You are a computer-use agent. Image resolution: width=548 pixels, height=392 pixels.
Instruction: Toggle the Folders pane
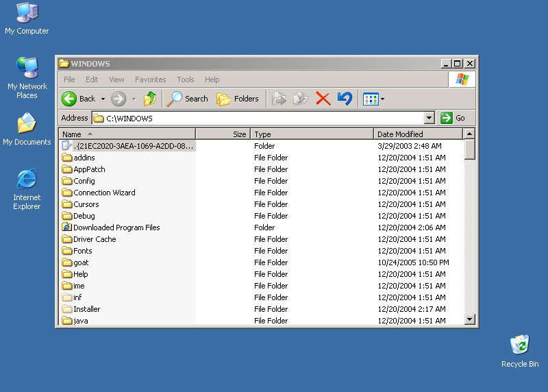pyautogui.click(x=237, y=99)
